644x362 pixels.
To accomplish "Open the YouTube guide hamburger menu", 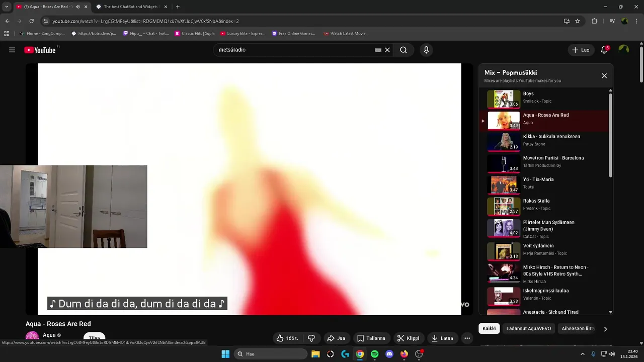I will coord(12,50).
